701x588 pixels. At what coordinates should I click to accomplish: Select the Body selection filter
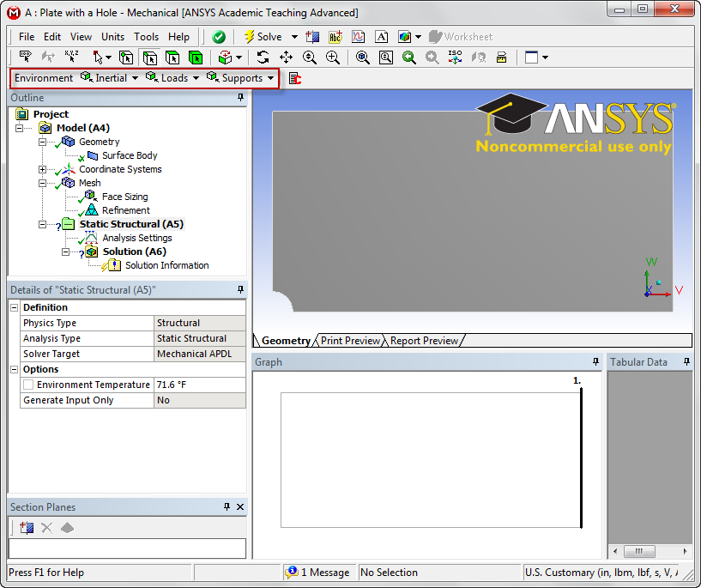pos(196,58)
